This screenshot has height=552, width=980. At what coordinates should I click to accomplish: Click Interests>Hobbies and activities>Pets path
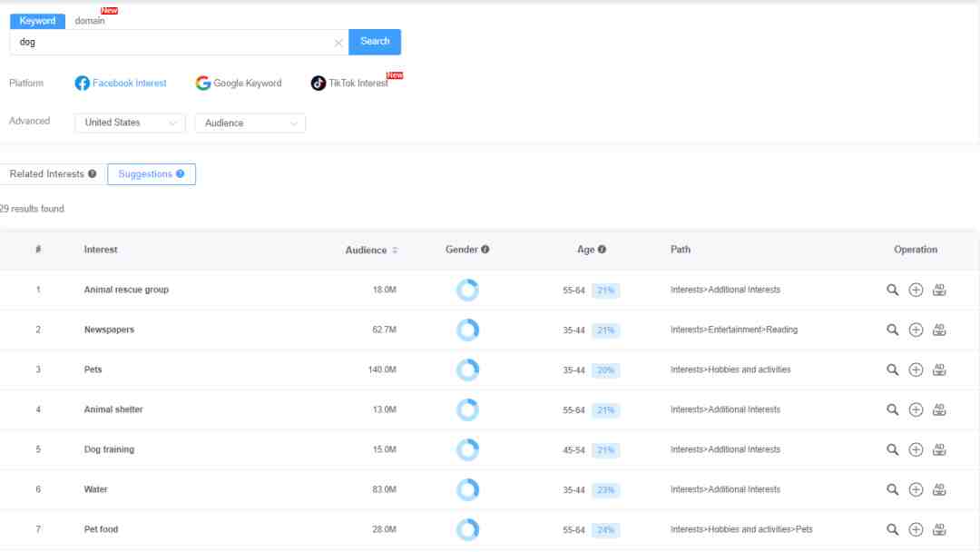pyautogui.click(x=741, y=529)
